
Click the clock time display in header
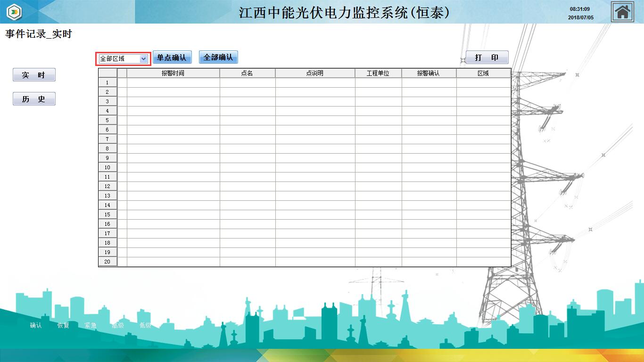(x=580, y=9)
